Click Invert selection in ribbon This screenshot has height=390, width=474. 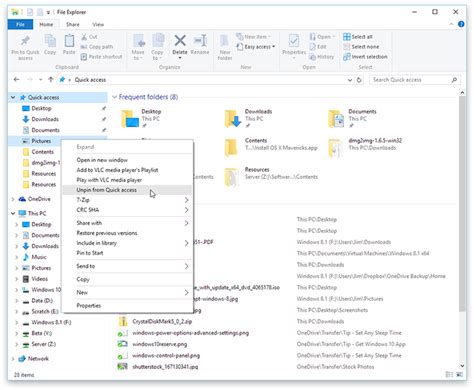[x=365, y=57]
